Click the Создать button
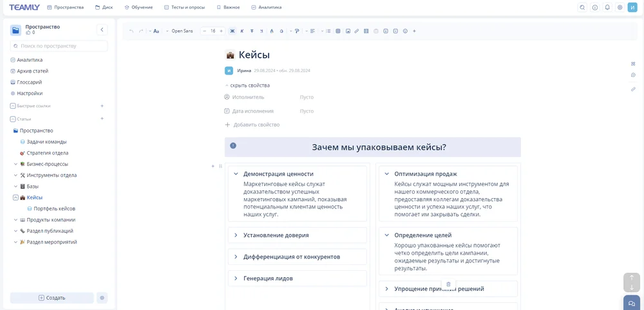The width and height of the screenshot is (644, 310). coord(52,298)
